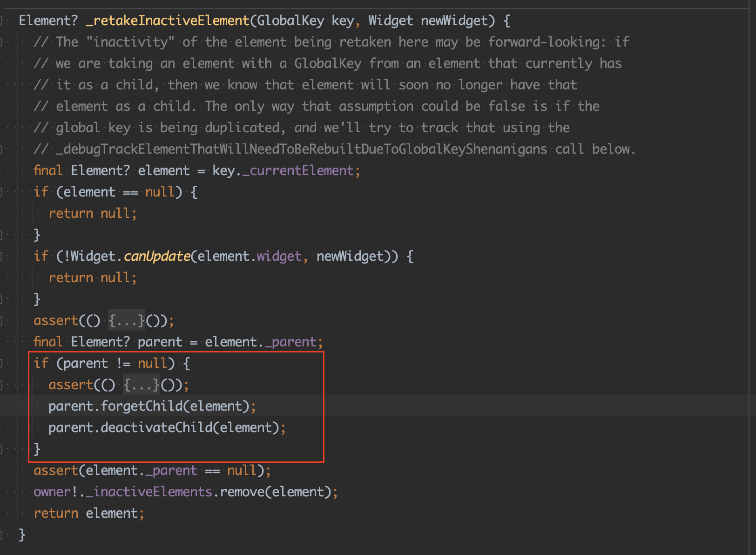Click forgetChild in the parent.forgetChild call
Viewport: 756px width, 555px height.
click(142, 406)
